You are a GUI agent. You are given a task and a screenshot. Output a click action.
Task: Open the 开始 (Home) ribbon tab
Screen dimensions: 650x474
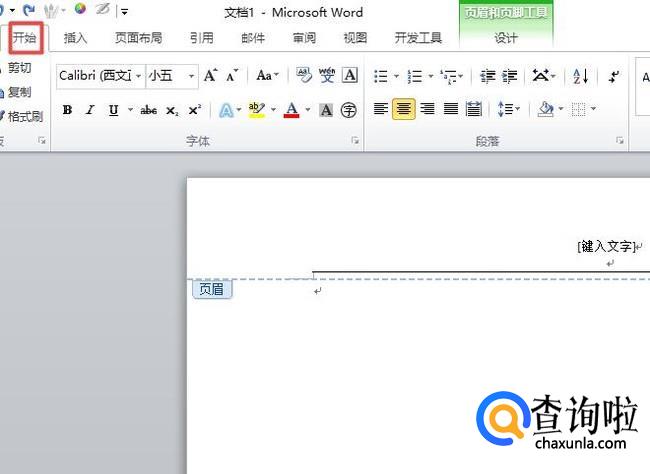click(x=25, y=38)
